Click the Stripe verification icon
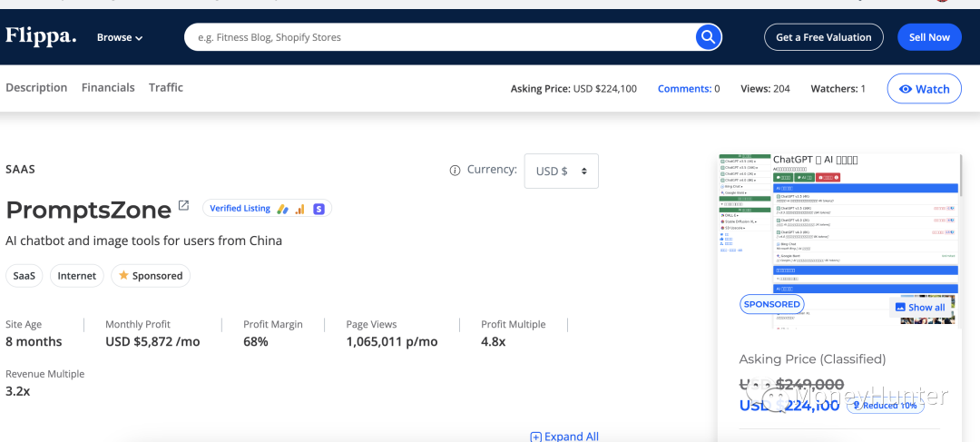 pyautogui.click(x=318, y=209)
